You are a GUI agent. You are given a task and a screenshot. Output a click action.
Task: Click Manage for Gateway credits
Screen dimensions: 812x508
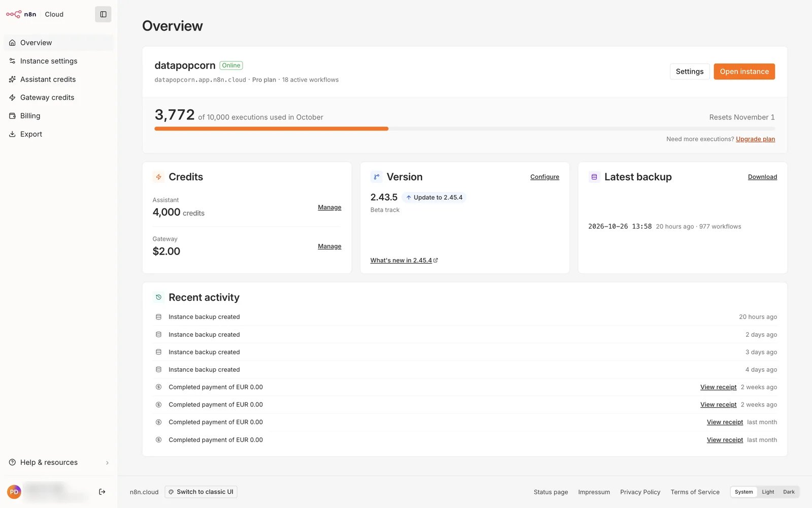click(329, 246)
